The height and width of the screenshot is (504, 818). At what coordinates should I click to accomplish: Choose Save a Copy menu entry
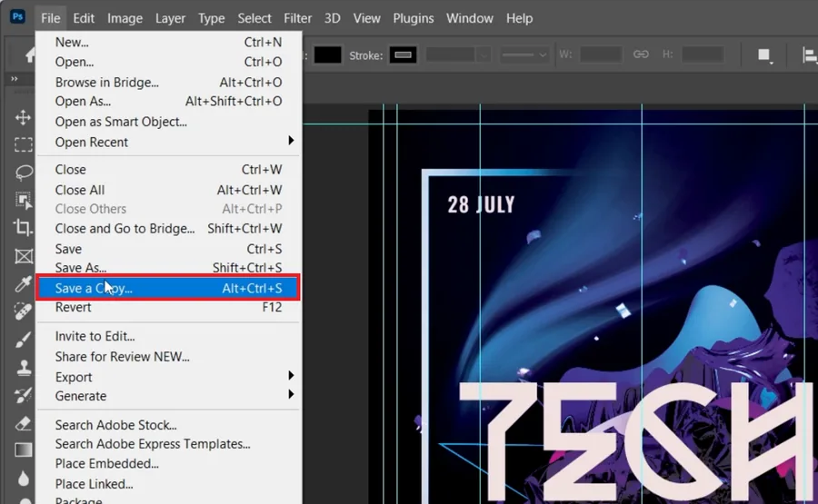[168, 288]
